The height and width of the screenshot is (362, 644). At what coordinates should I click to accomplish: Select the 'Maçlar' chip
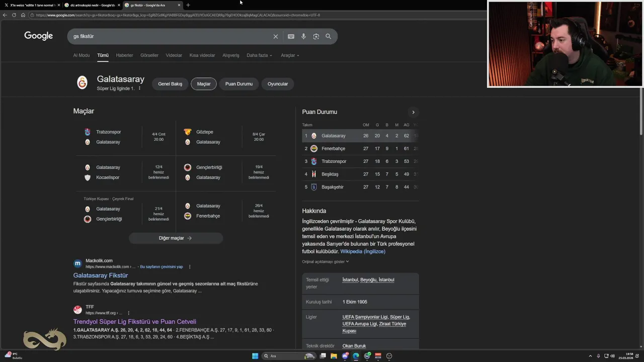click(x=204, y=84)
